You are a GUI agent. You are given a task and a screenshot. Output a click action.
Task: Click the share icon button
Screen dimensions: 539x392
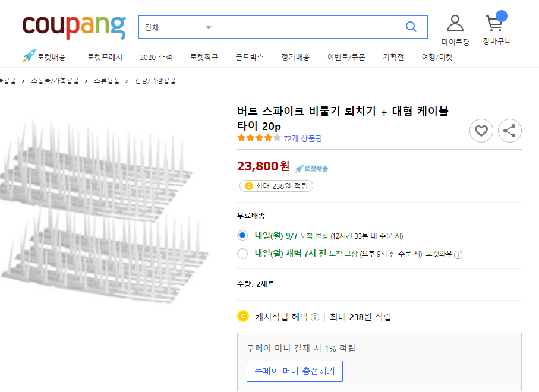(x=509, y=131)
